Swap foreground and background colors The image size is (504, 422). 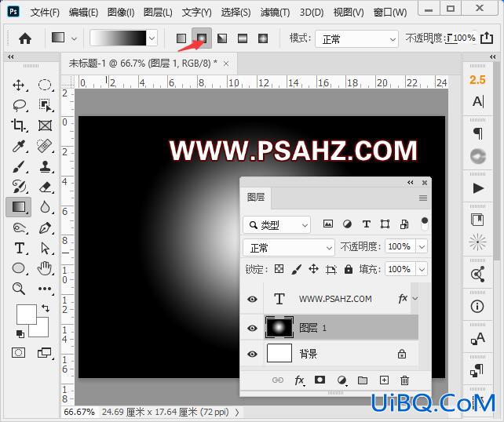46,308
